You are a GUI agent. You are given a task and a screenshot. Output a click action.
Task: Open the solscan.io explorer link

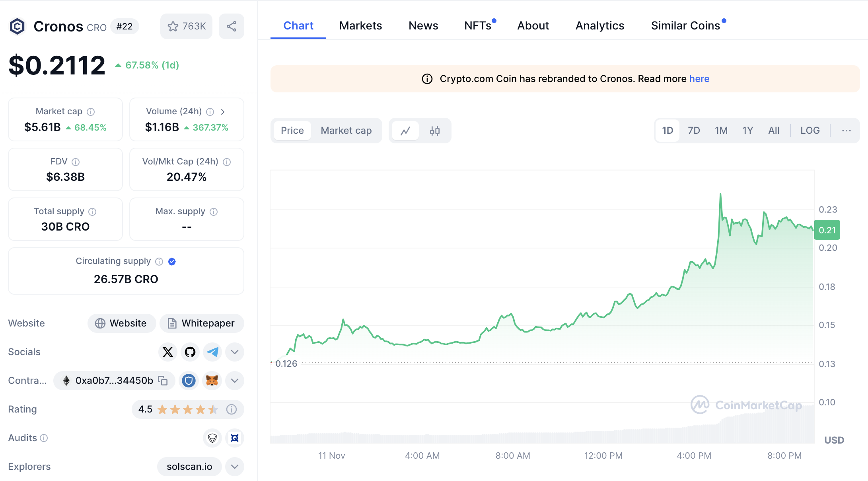tap(189, 466)
